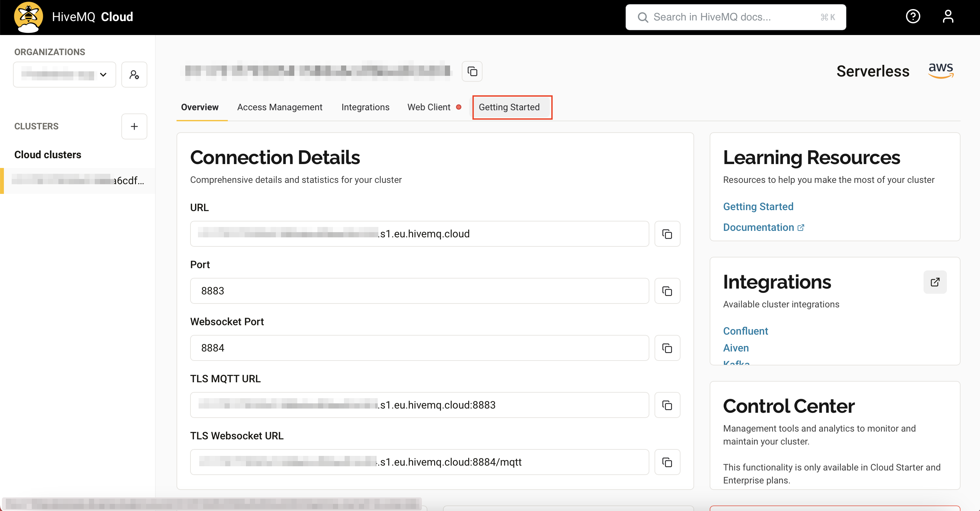Open the Aiven integration link
The height and width of the screenshot is (511, 980).
point(736,348)
